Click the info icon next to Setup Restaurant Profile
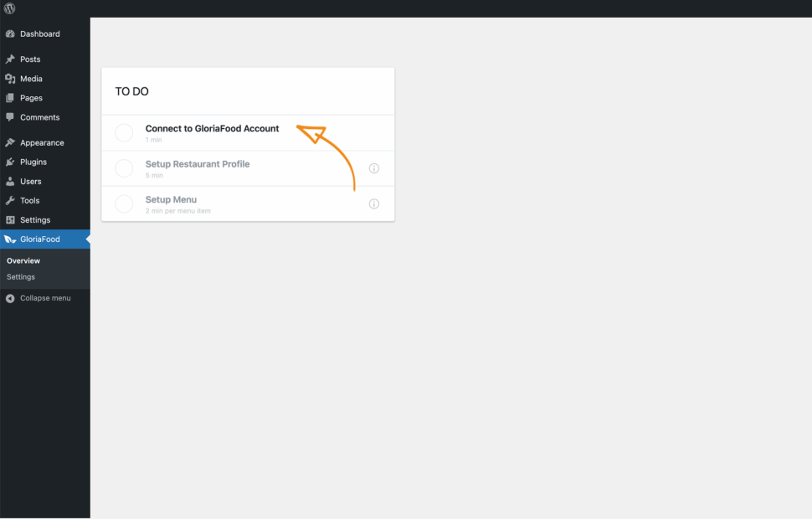Viewport: 812px width, 525px height. [373, 167]
